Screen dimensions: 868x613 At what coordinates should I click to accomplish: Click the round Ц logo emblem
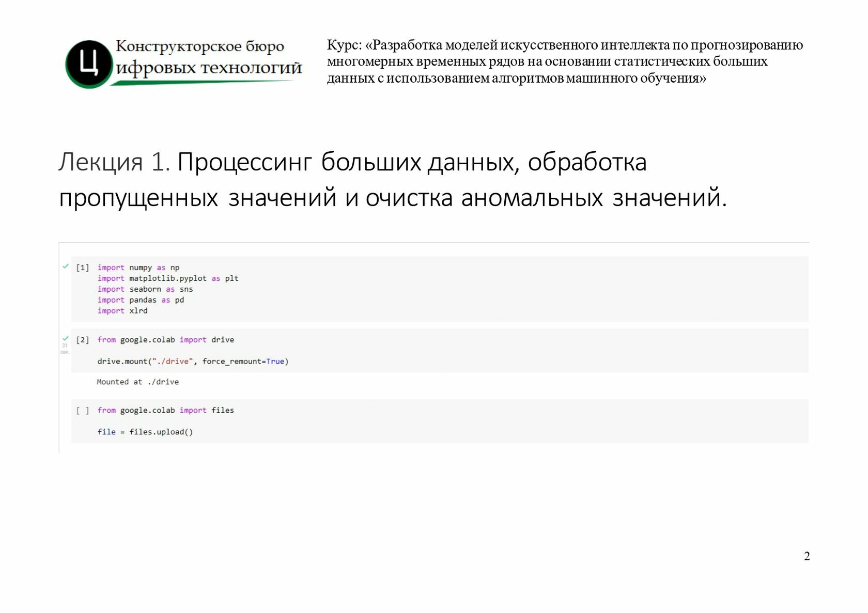(89, 64)
